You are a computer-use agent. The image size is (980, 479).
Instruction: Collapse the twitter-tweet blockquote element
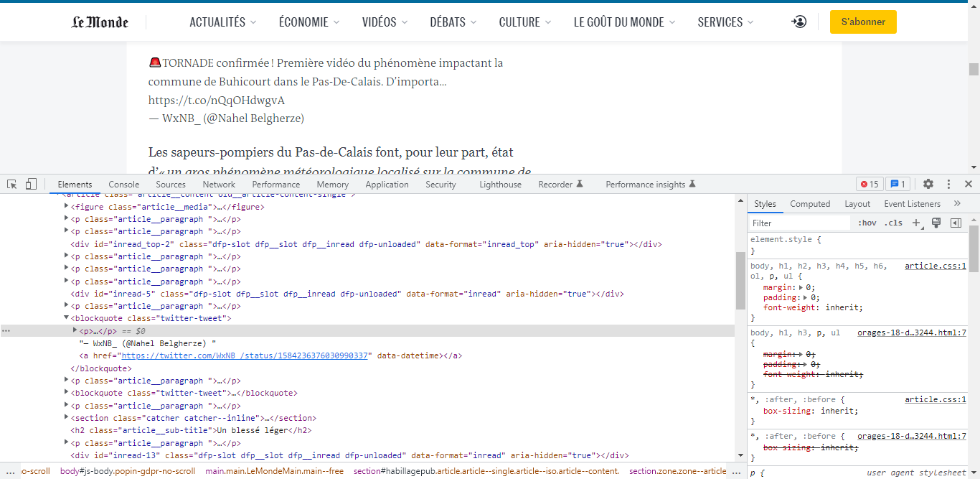click(65, 317)
